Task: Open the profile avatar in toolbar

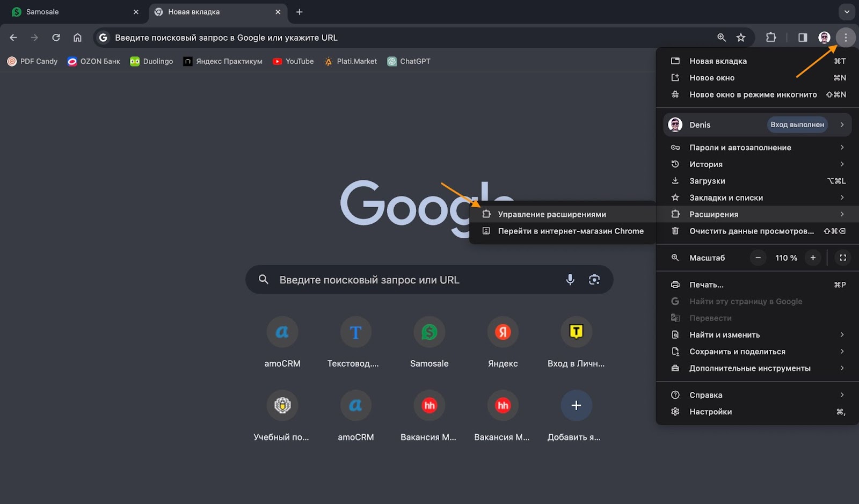Action: 824,38
